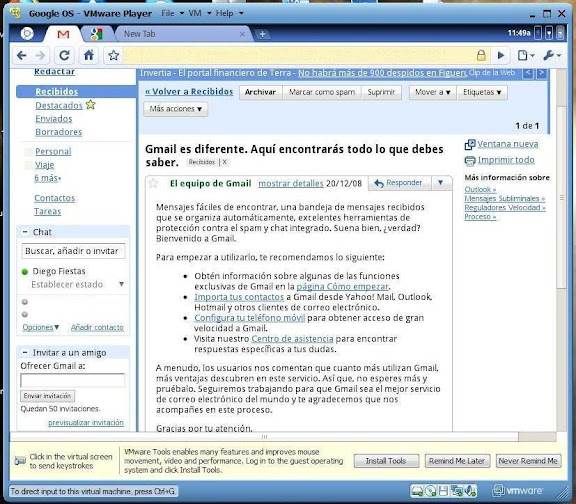Open the Más acciones dropdown
Screen dimensions: 576x504
point(176,109)
